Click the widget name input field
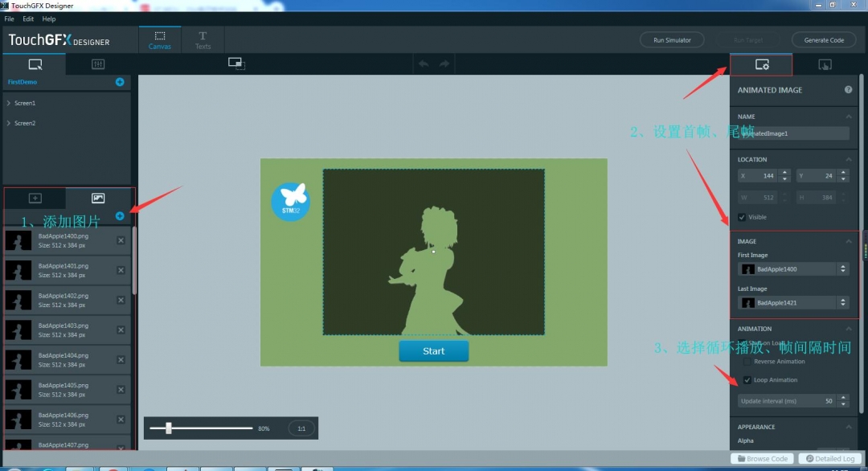Viewport: 868px width, 471px height. click(x=793, y=133)
